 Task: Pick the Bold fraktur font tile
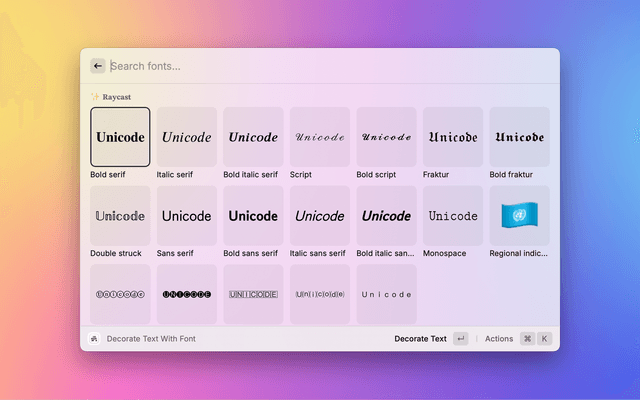click(x=519, y=137)
